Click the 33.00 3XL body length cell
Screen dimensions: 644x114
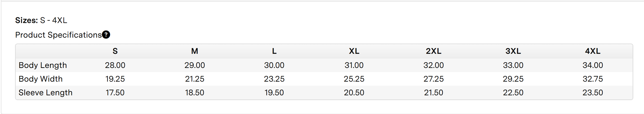point(513,65)
